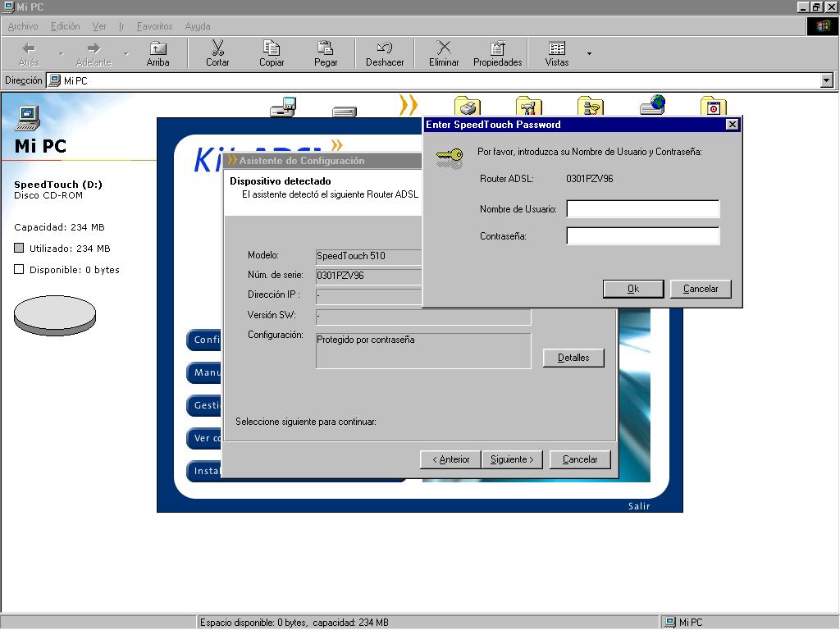Open the Favoritos menu
Screen dimensions: 840x630
tap(154, 26)
